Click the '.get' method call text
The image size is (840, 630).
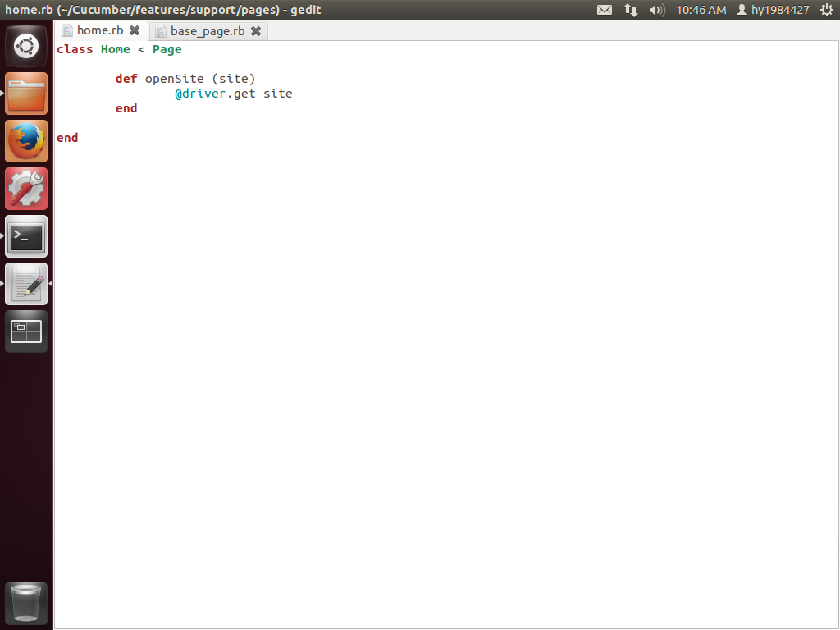coord(242,94)
